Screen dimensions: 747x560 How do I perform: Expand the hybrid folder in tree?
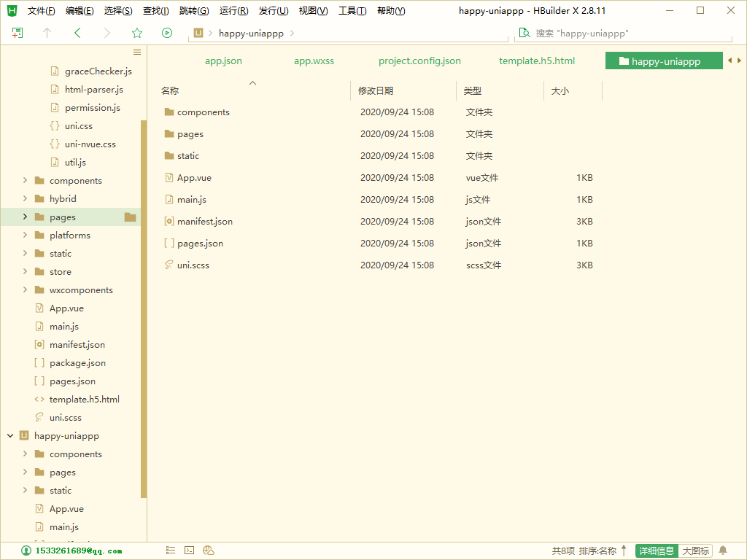coord(26,198)
